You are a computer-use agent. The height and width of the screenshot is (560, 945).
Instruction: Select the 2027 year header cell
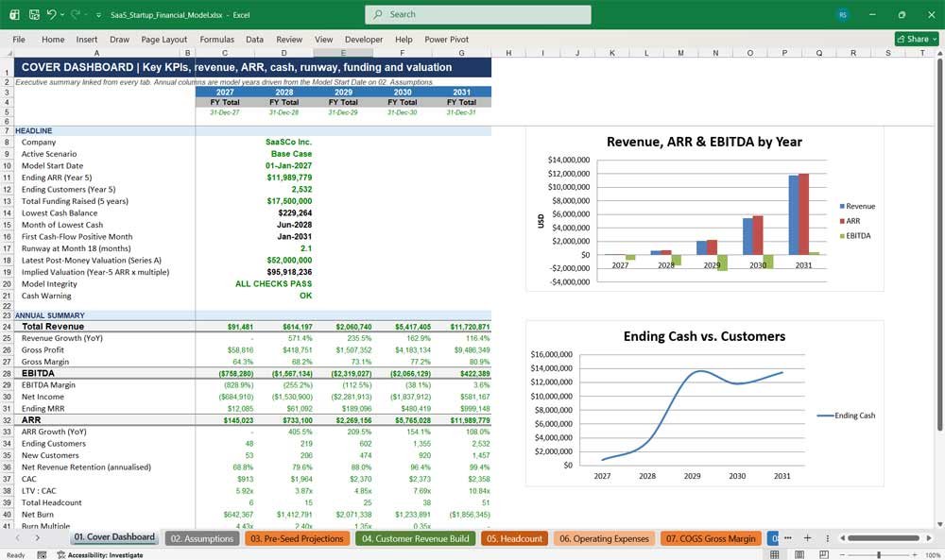pyautogui.click(x=225, y=93)
